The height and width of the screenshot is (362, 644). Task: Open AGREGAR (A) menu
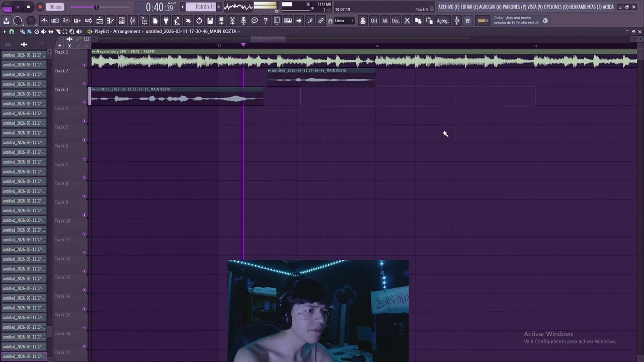click(491, 7)
